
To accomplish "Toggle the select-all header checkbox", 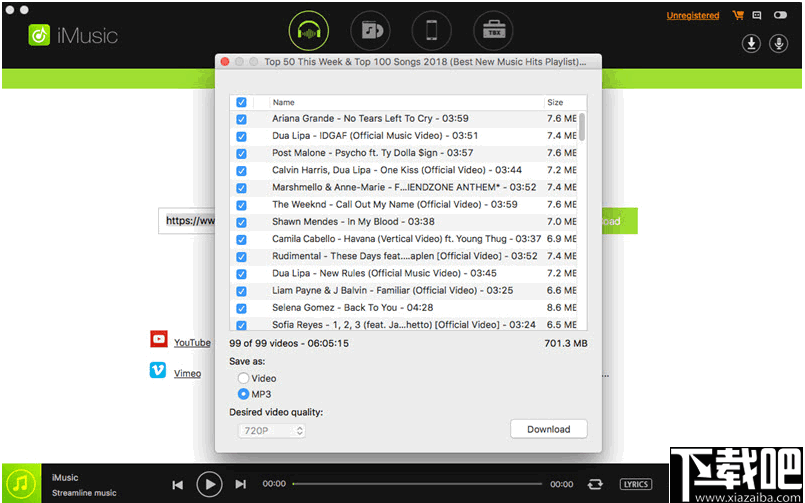I will pyautogui.click(x=241, y=102).
